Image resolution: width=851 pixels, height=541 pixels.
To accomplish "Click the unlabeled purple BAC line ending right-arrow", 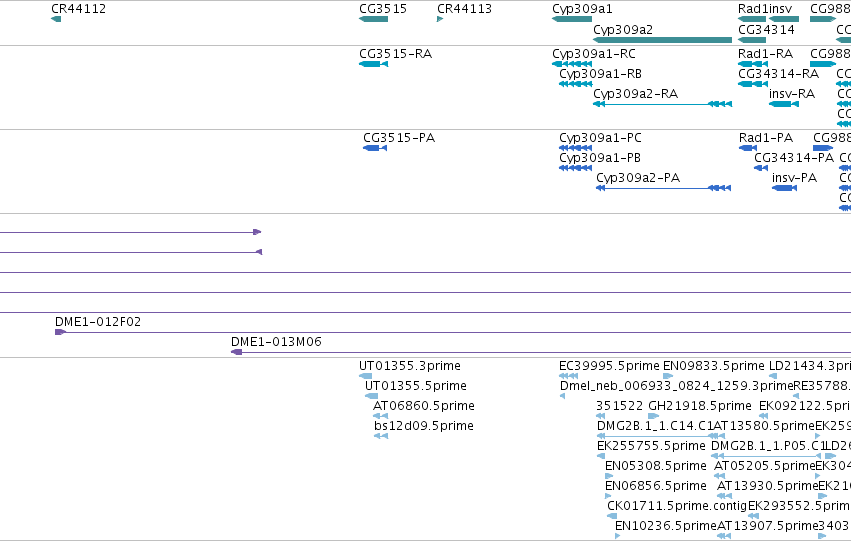I will (130, 232).
